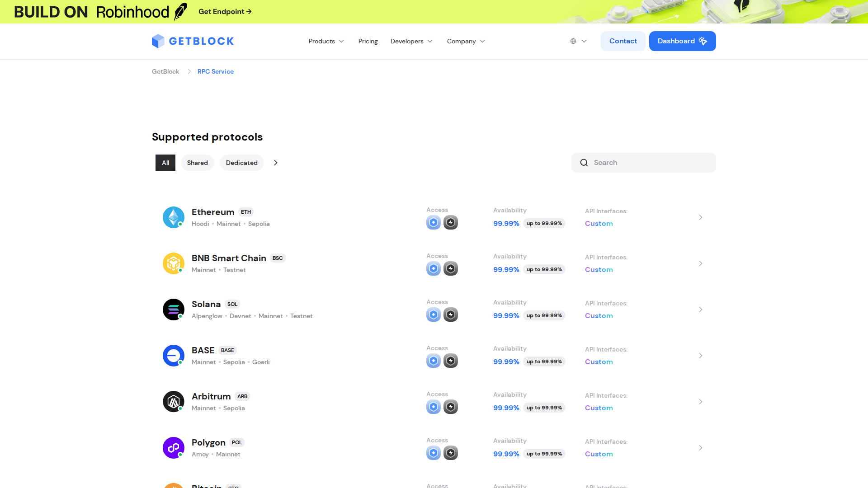The height and width of the screenshot is (488, 868).
Task: Click the search magnifier icon
Action: 584,163
